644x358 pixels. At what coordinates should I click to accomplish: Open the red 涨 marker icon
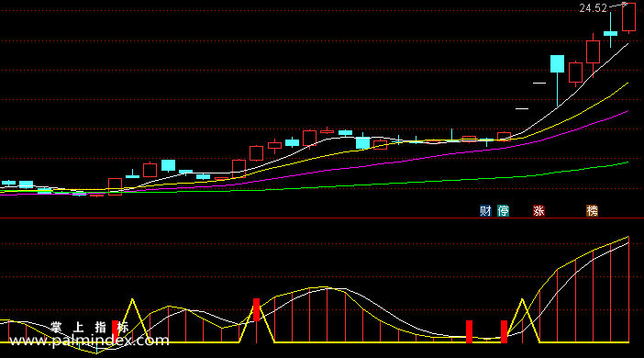tap(539, 211)
